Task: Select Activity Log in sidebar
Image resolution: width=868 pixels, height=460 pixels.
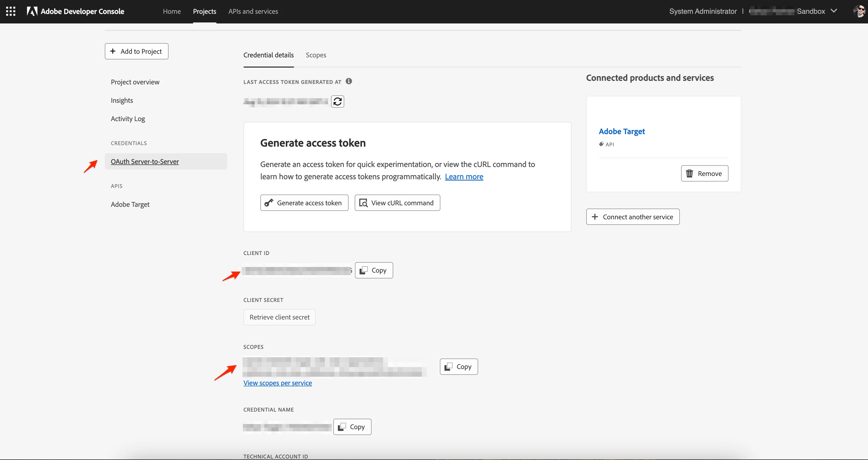Action: pos(128,119)
